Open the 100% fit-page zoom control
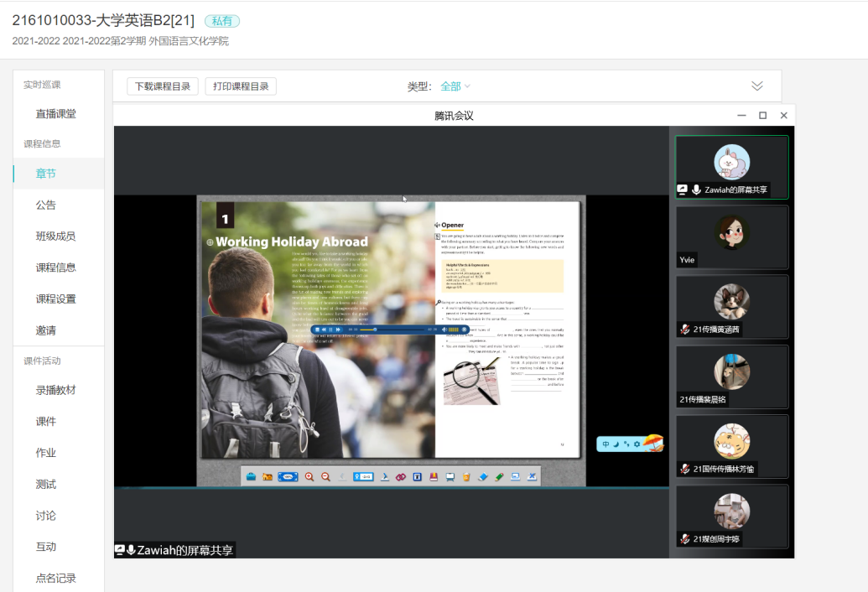The height and width of the screenshot is (592, 868). [x=288, y=476]
